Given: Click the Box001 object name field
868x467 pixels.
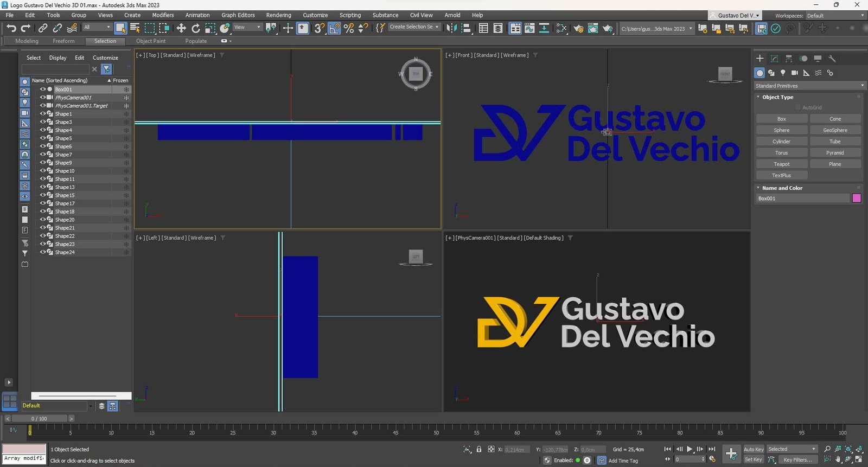Looking at the screenshot, I should coord(802,199).
